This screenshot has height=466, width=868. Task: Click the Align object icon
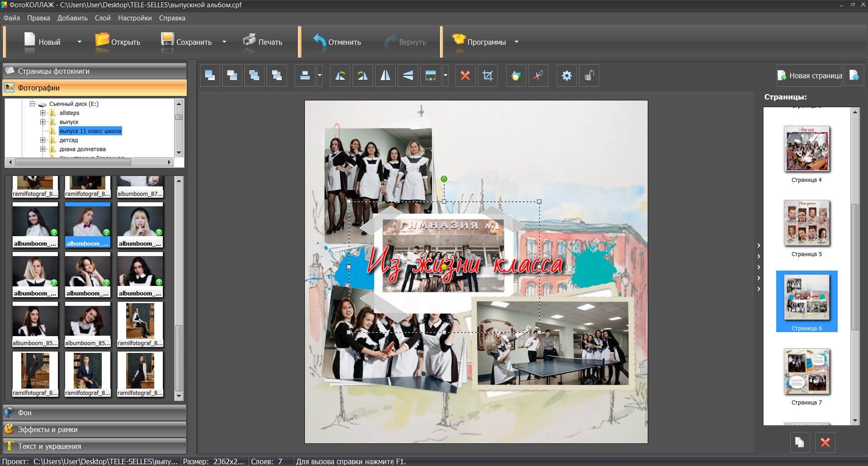point(305,76)
